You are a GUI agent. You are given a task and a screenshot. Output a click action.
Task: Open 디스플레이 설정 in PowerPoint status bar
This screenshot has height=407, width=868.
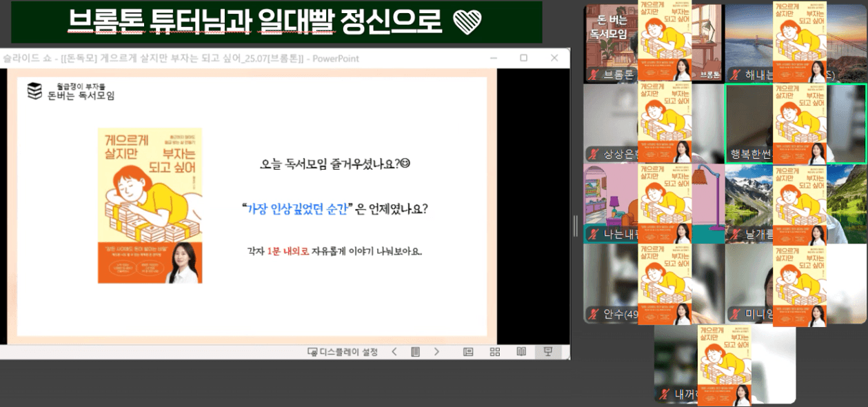tap(343, 352)
